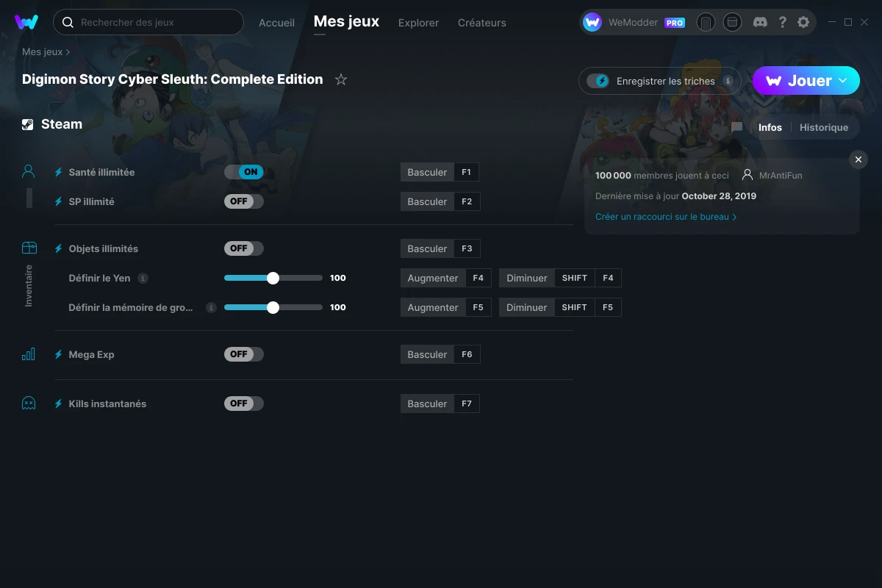This screenshot has height=588, width=882.
Task: Enable Mega Exp toggle
Action: coord(244,354)
